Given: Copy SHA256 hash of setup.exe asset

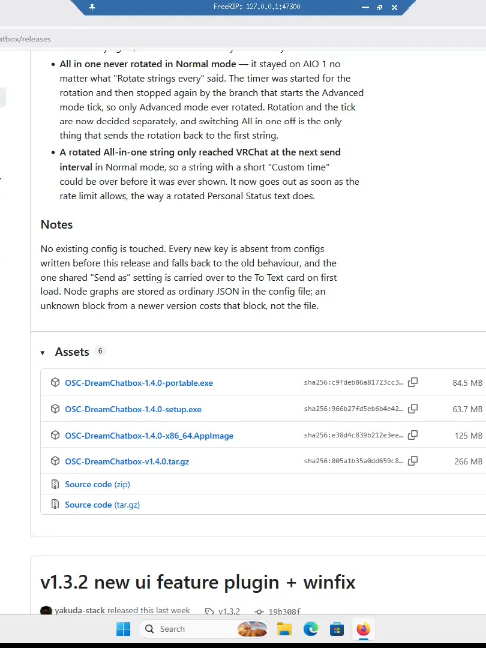Looking at the screenshot, I should click(413, 409).
